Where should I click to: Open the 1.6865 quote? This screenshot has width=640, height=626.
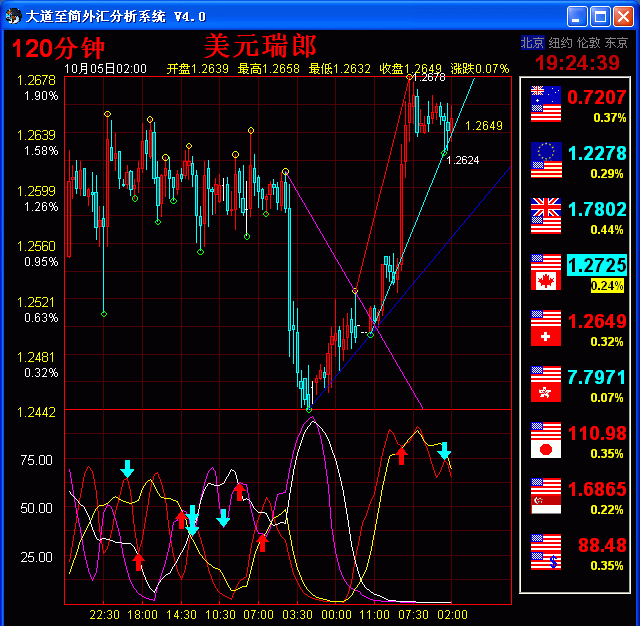pyautogui.click(x=597, y=489)
